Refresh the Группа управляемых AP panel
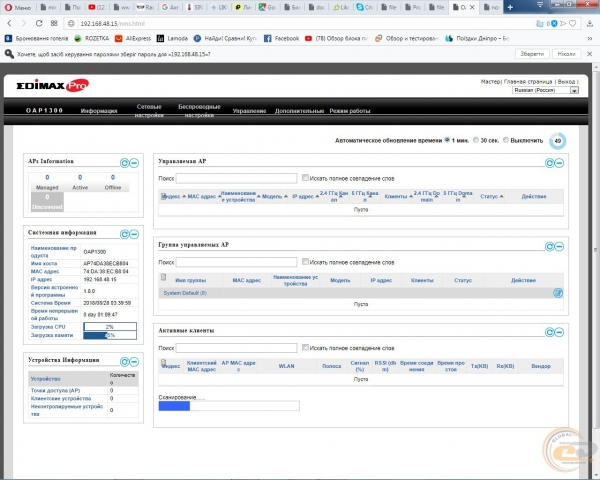This screenshot has width=600, height=480. [549, 247]
